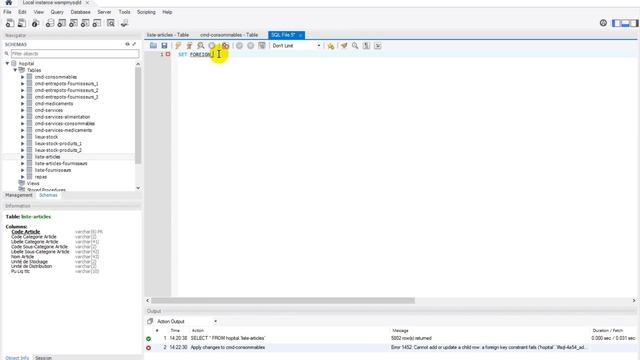Open the schema inspector icon
The width and height of the screenshot is (640, 360).
[x=36, y=23]
